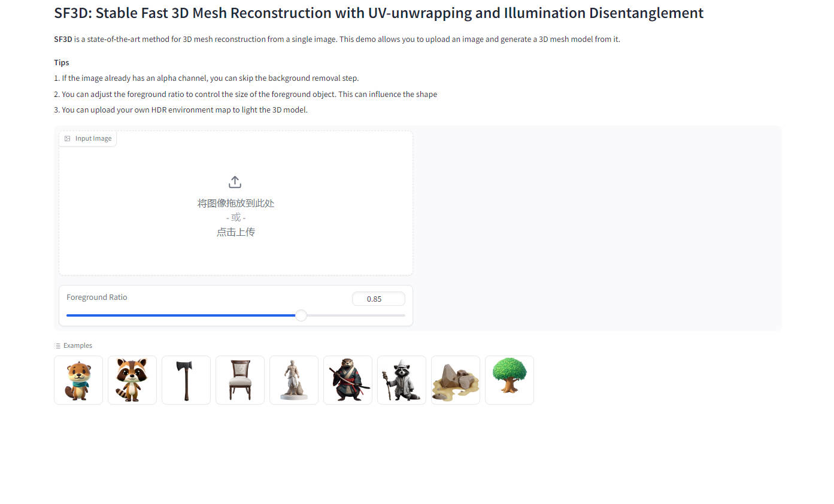Screen dimensions: 834x504
Task: Click the Foreground Ratio value field
Action: point(378,299)
